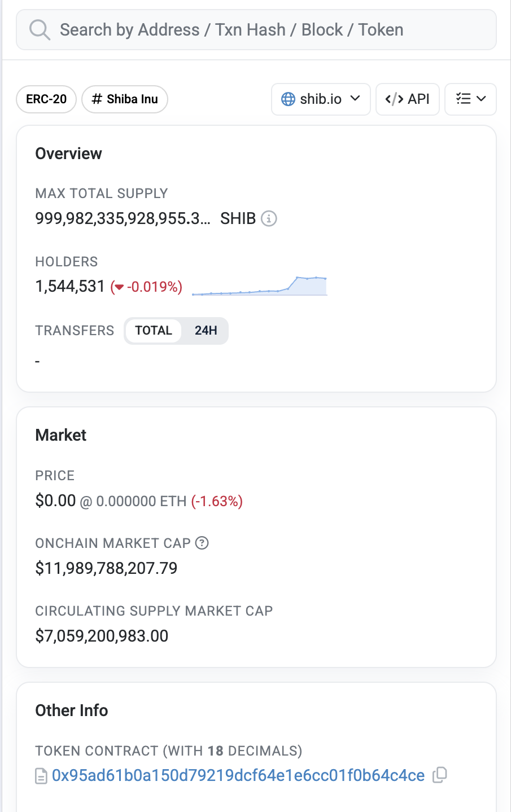The height and width of the screenshot is (812, 511).
Task: Expand the shib.io links dropdown
Action: tap(355, 99)
